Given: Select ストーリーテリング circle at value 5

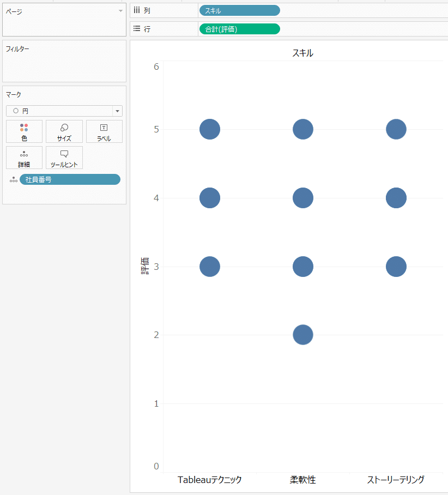Looking at the screenshot, I should click(396, 129).
